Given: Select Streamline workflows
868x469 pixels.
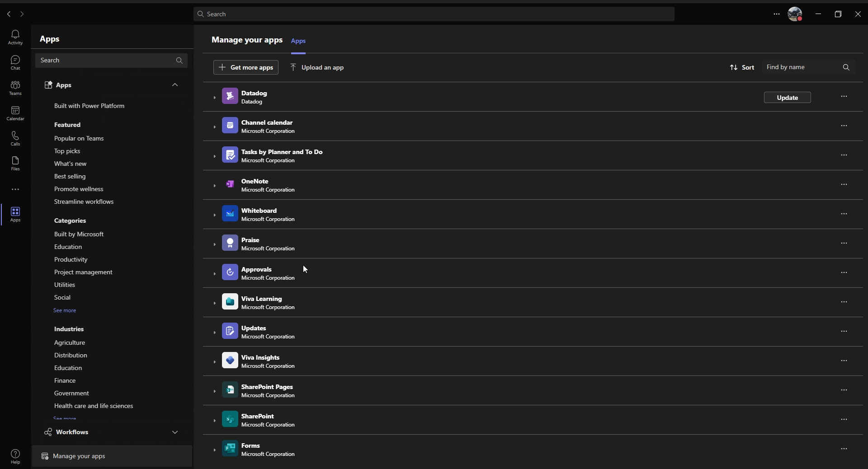Looking at the screenshot, I should click(x=84, y=202).
